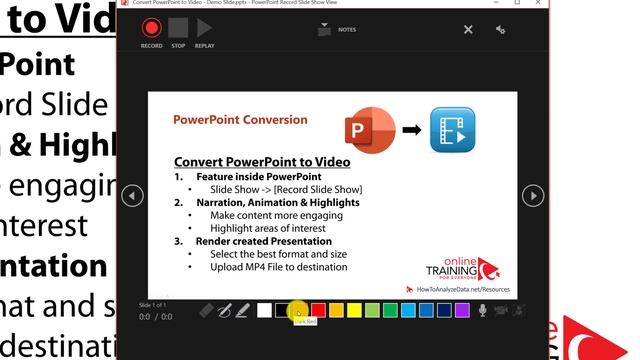Pick the orange ink color
The height and width of the screenshot is (360, 640).
(x=336, y=311)
